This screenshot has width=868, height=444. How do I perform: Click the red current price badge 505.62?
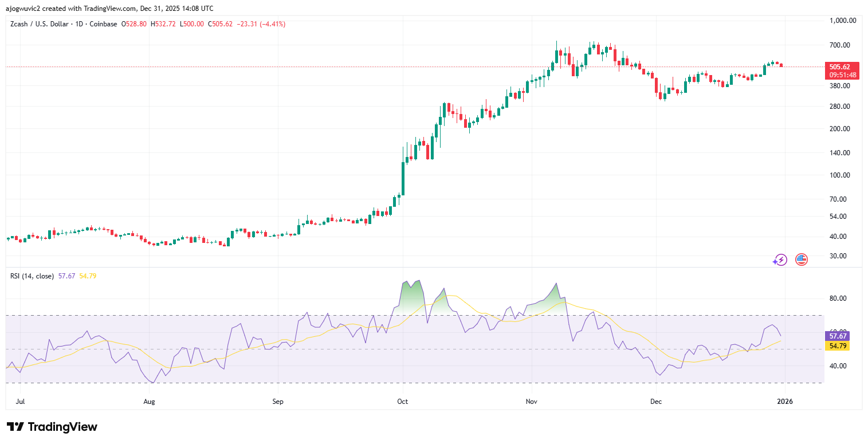tap(840, 66)
